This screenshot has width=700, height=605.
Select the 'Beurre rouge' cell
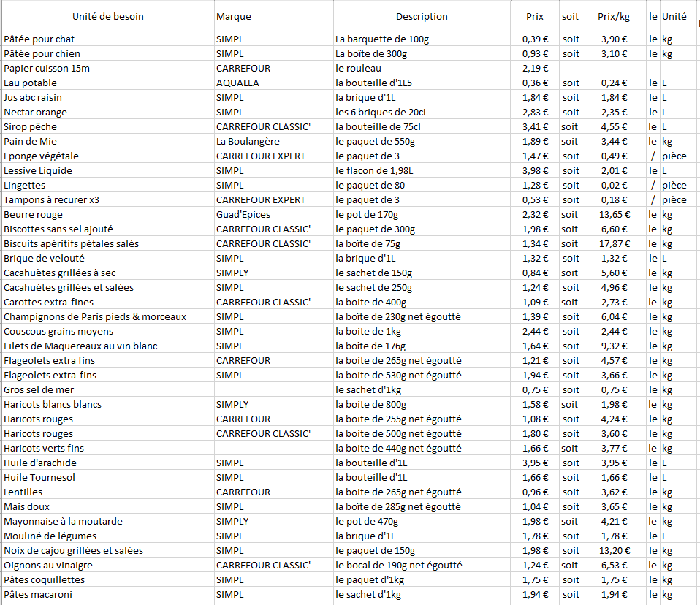click(x=108, y=214)
